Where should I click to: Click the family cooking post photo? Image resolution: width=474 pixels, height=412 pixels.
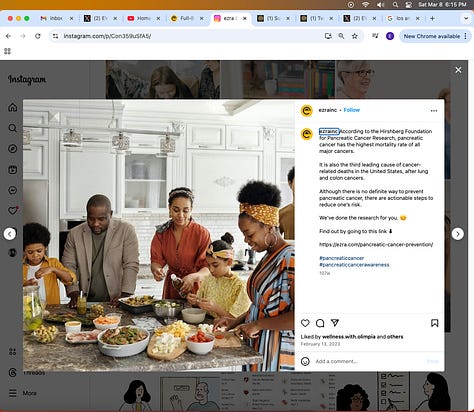click(x=159, y=235)
